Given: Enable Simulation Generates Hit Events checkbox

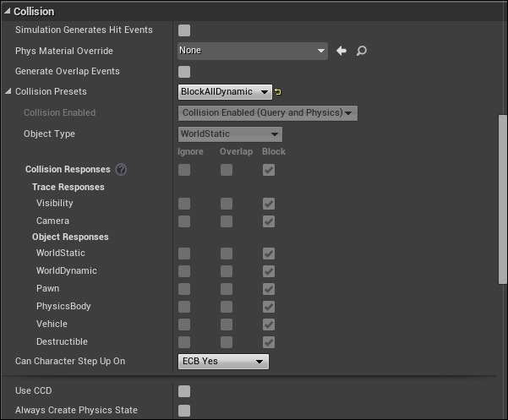Looking at the screenshot, I should click(x=184, y=30).
